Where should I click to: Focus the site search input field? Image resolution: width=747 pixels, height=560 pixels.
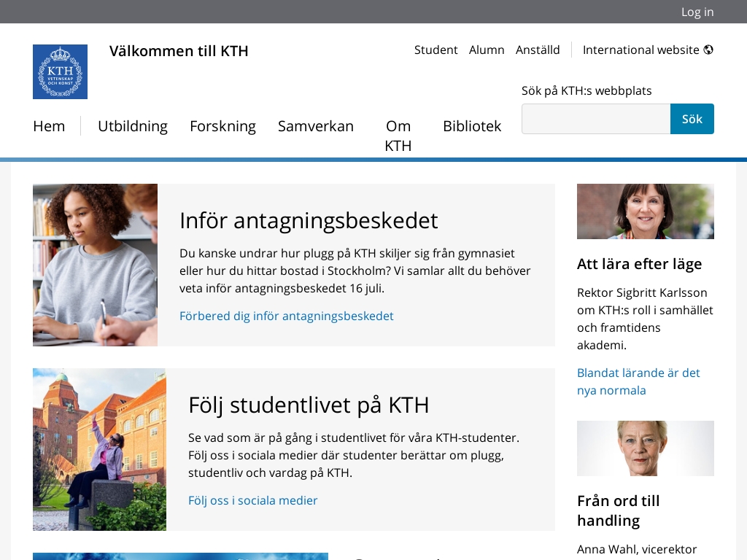tap(596, 119)
